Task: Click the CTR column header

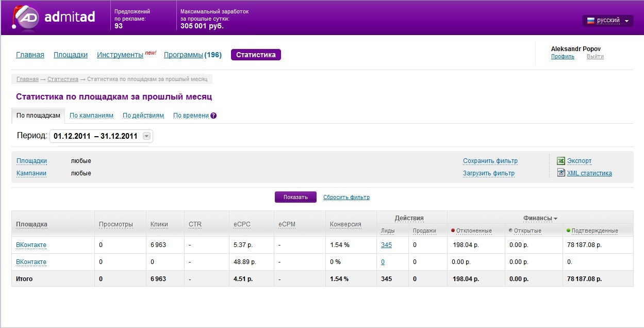Action: pos(195,224)
